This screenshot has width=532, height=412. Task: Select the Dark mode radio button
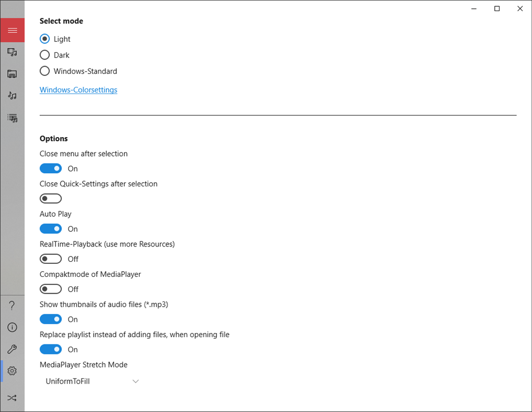pos(45,55)
